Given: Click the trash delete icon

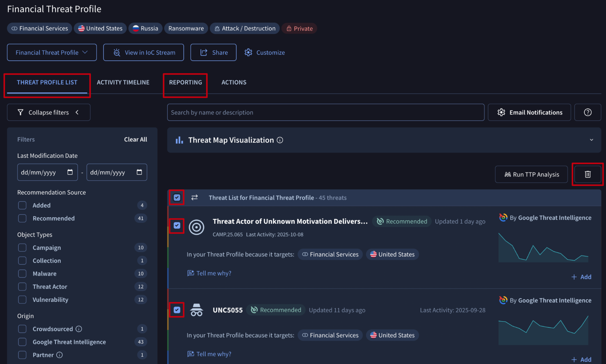Looking at the screenshot, I should pos(587,174).
